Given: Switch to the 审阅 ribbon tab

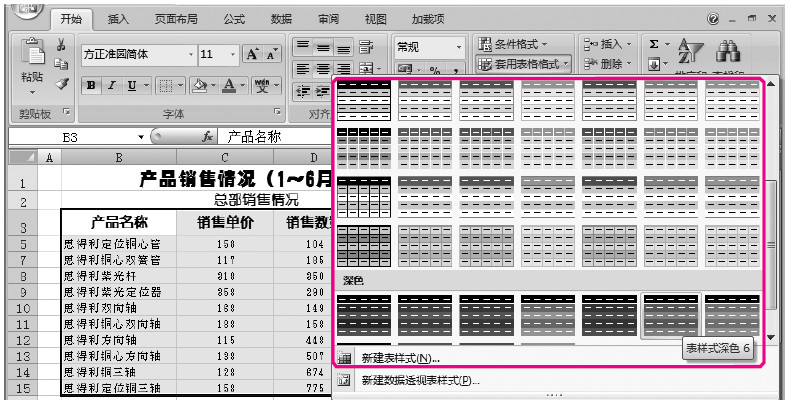Looking at the screenshot, I should pos(328,19).
